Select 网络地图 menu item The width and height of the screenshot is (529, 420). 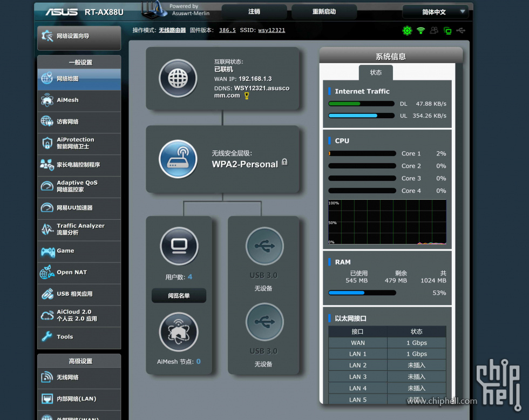point(79,79)
